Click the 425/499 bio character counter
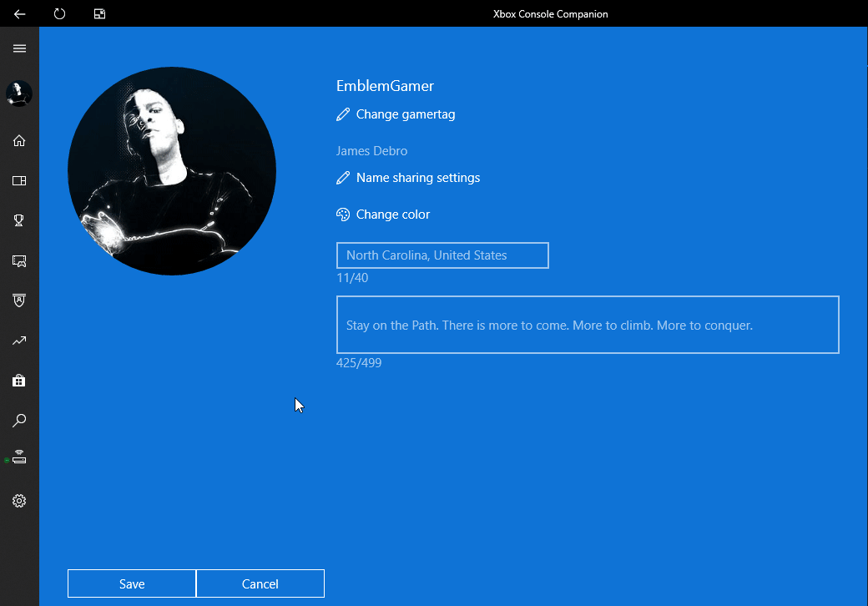Image resolution: width=868 pixels, height=606 pixels. pos(359,363)
